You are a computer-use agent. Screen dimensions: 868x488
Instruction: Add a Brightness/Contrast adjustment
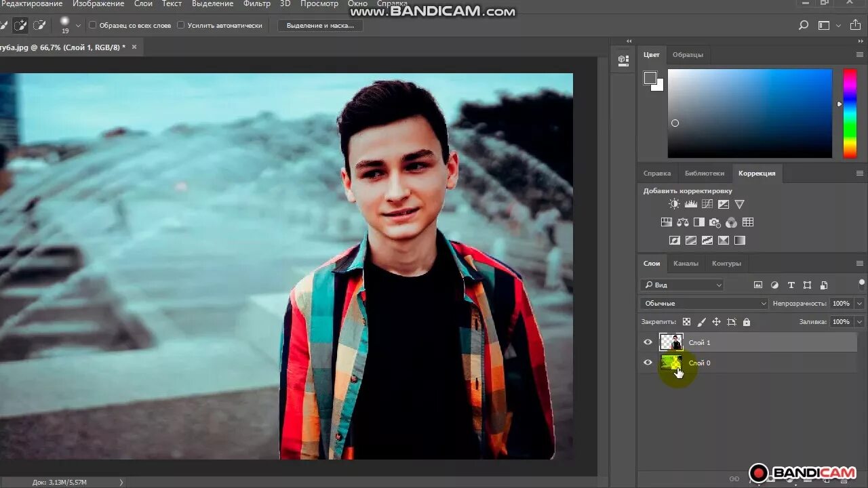(x=674, y=204)
